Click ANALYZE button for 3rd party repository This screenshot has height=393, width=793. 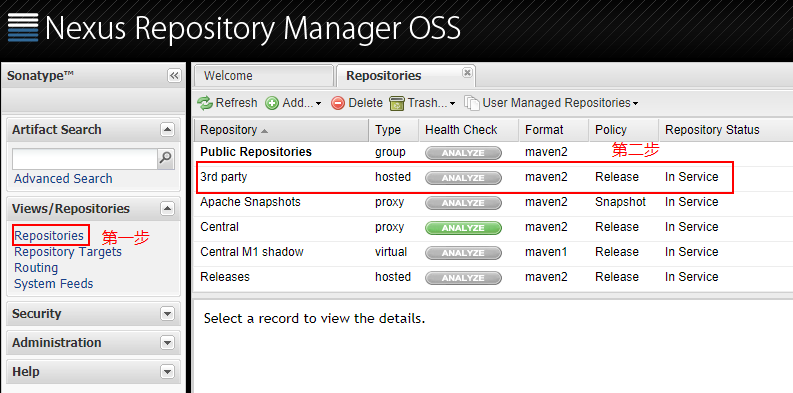463,178
